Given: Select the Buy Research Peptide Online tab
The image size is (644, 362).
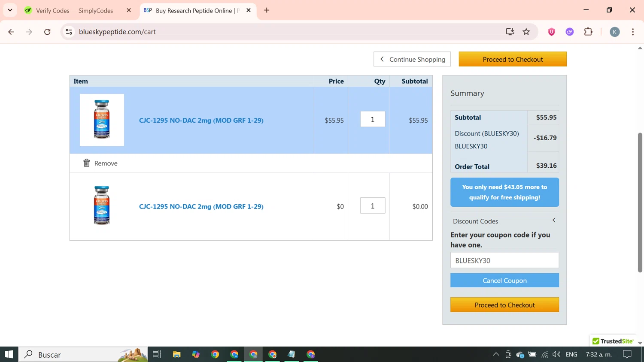Looking at the screenshot, I should tap(197, 10).
